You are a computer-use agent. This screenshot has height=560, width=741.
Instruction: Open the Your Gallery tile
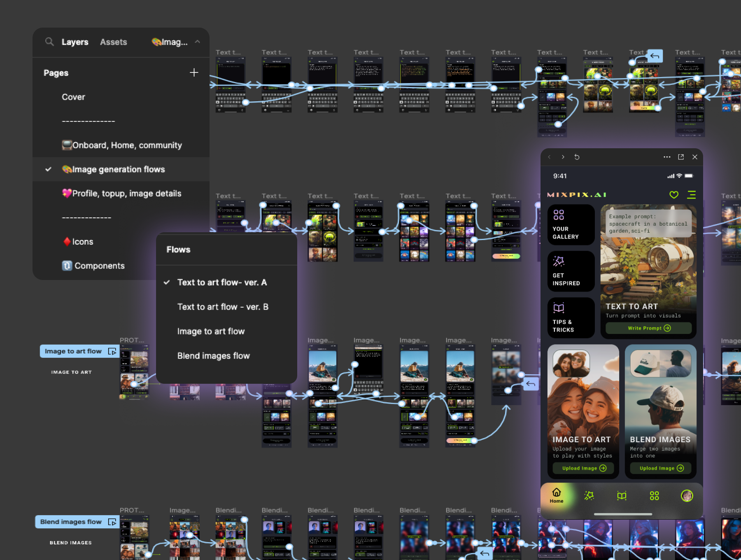click(571, 225)
